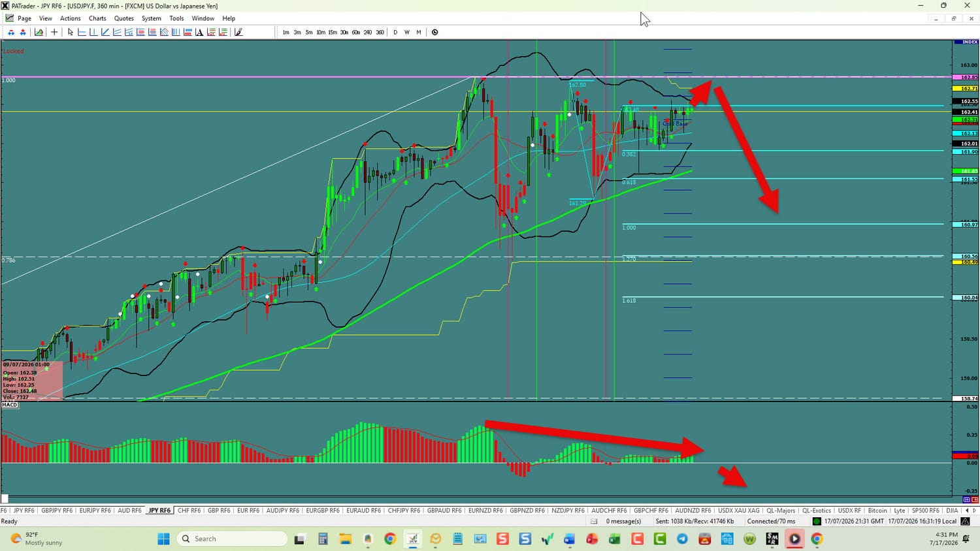Switch chart to 240 minute timeframe
The height and width of the screenshot is (551, 980).
368,32
